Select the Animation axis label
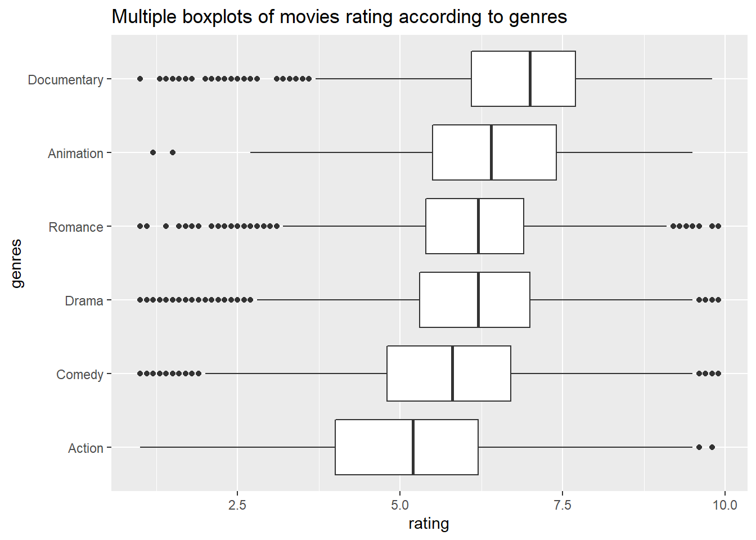Viewport: 756px width, 540px height. (75, 154)
